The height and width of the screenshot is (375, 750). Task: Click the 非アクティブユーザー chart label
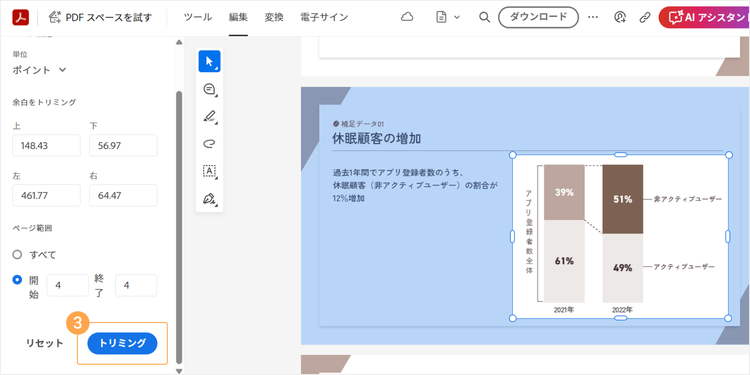(687, 199)
